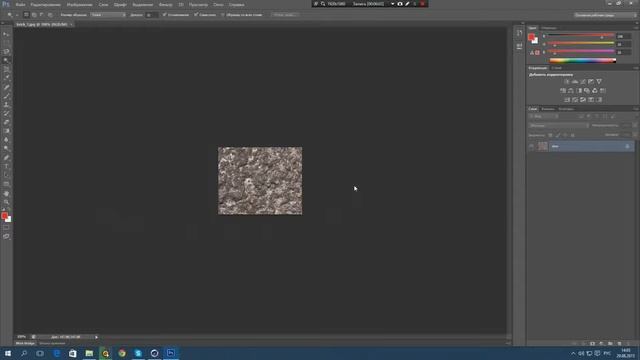Image resolution: width=640 pixels, height=360 pixels.
Task: Click Add to selection mode in options bar
Action: click(34, 15)
